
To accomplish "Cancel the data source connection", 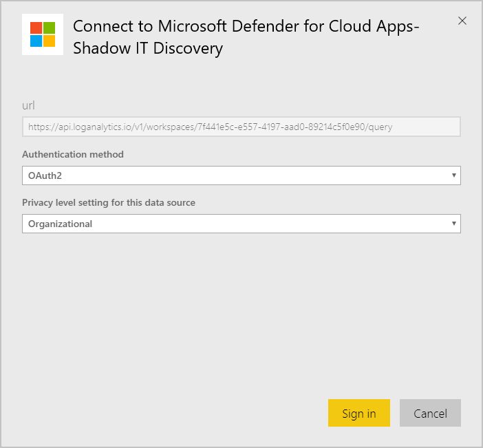I will point(430,413).
